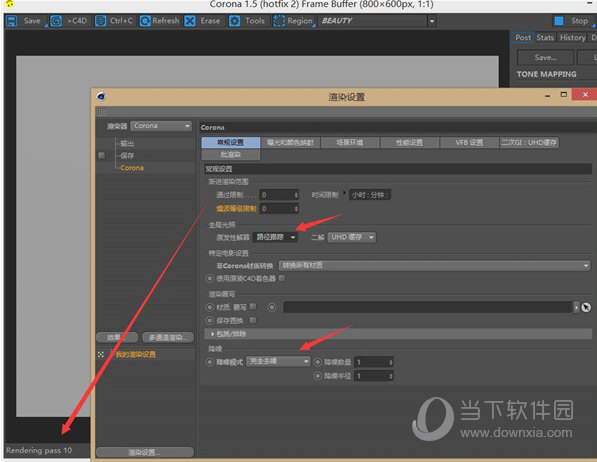The image size is (597, 462).
Task: Click the Rendering pass 10 status text
Action: coord(39,450)
